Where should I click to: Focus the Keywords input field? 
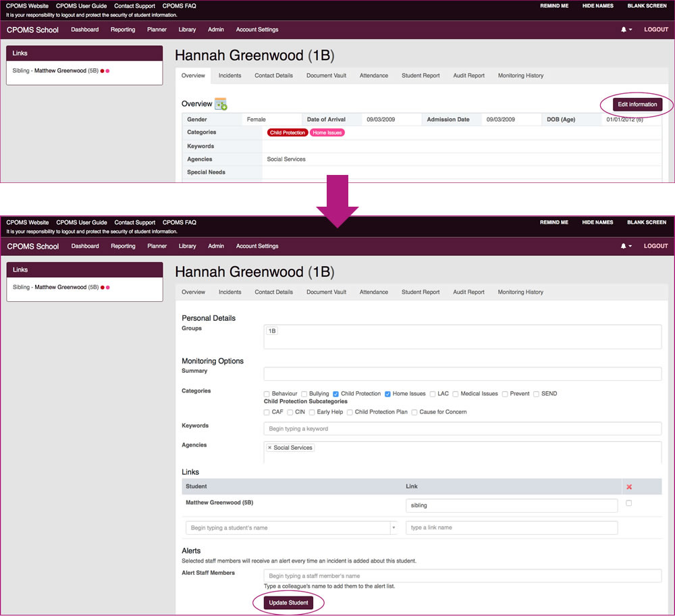click(462, 429)
